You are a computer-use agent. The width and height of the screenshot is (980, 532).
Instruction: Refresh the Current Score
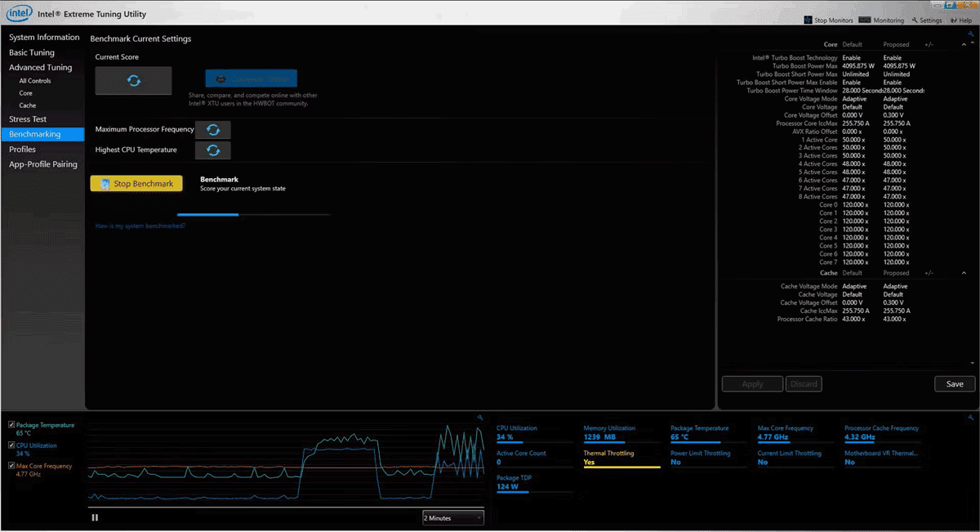(134, 81)
